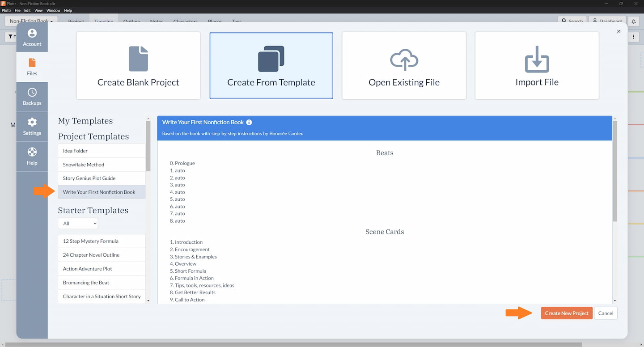The height and width of the screenshot is (347, 644).
Task: Select the 12 Step Mystery Formula template
Action: point(102,241)
